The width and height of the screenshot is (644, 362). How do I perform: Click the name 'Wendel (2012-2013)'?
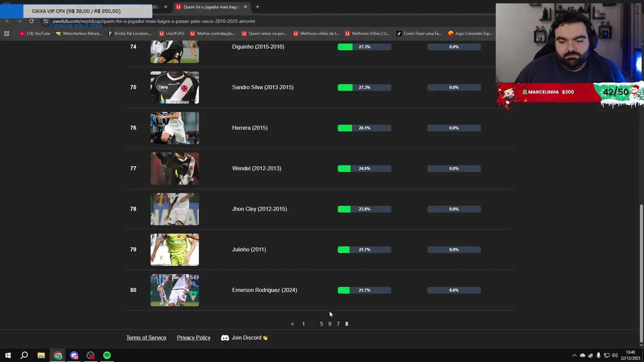(x=257, y=168)
